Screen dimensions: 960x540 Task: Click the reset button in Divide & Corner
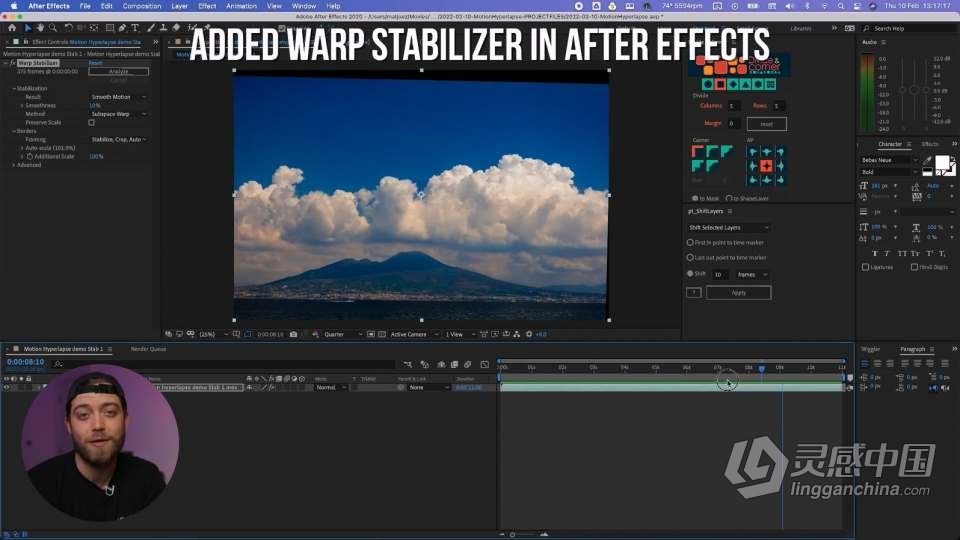point(767,124)
